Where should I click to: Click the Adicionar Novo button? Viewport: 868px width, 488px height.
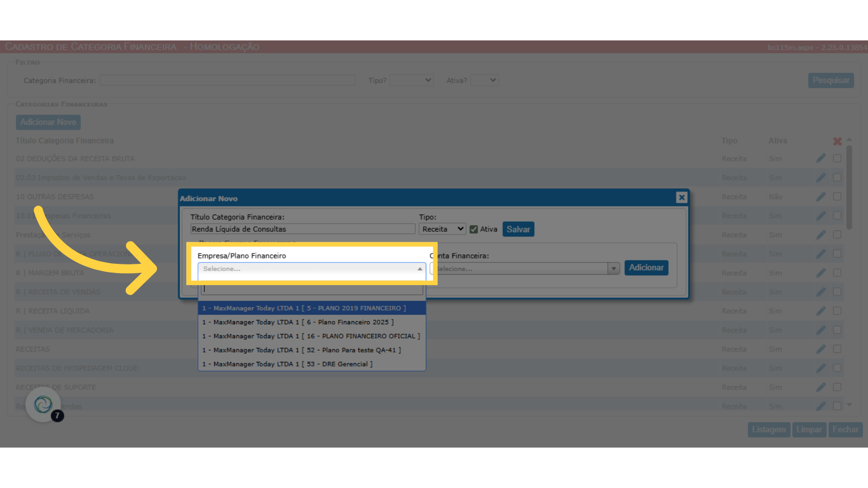(x=48, y=122)
